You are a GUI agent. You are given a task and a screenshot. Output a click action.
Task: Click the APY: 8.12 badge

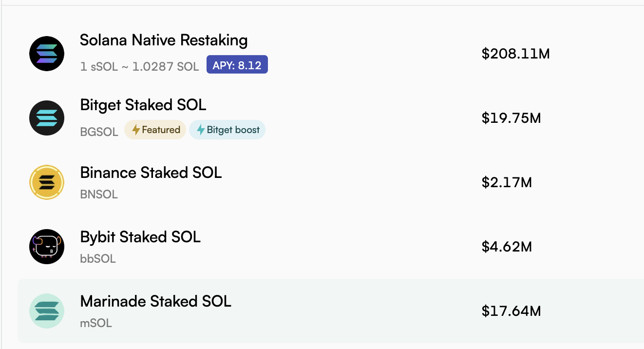click(x=237, y=65)
